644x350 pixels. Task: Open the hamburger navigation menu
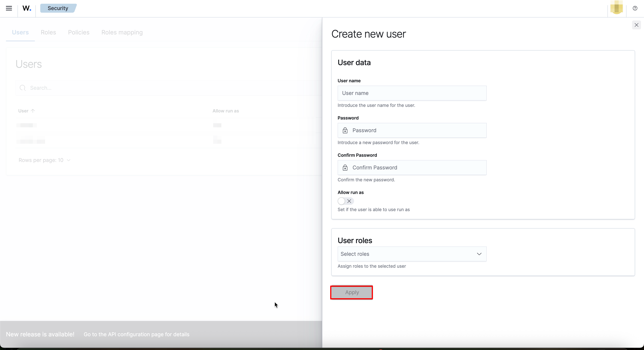9,8
